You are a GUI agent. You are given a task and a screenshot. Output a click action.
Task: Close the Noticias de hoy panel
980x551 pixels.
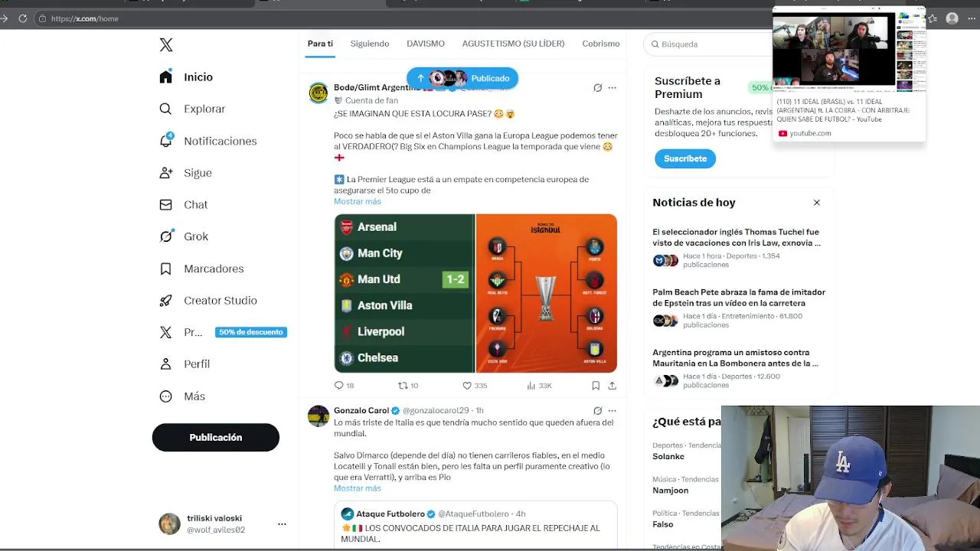point(817,203)
